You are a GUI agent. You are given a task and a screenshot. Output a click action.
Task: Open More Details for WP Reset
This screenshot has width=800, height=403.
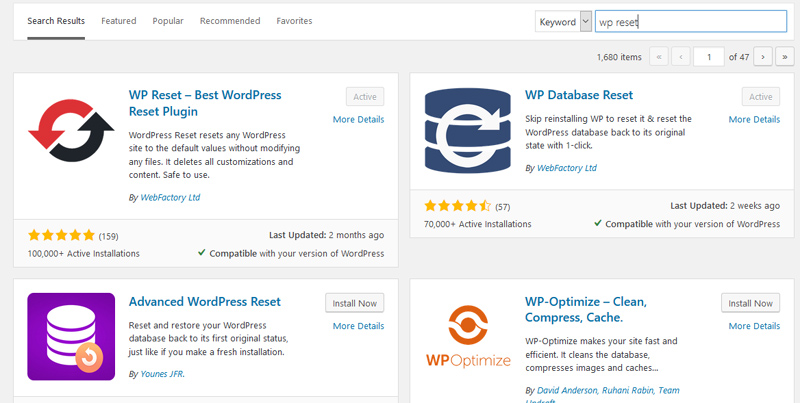click(x=359, y=119)
